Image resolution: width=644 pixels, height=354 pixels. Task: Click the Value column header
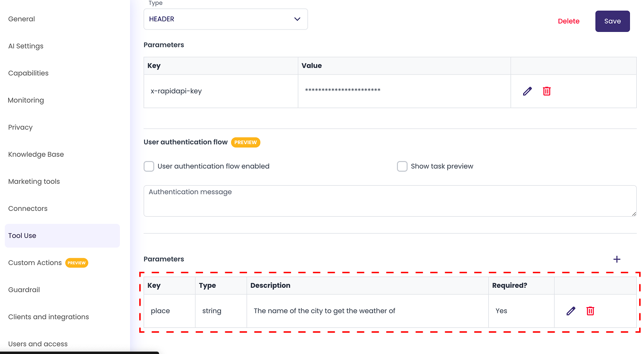pyautogui.click(x=405, y=66)
